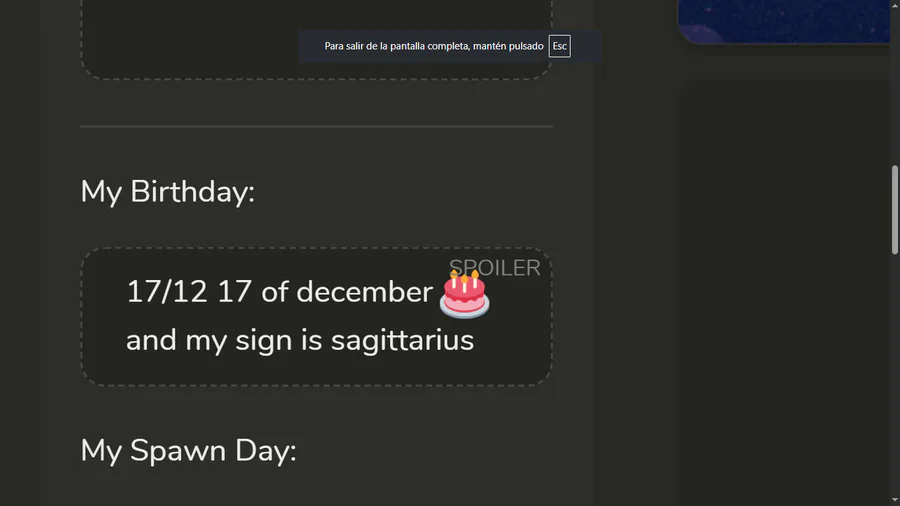
Task: Click the blue starry image thumbnail
Action: pos(785,20)
